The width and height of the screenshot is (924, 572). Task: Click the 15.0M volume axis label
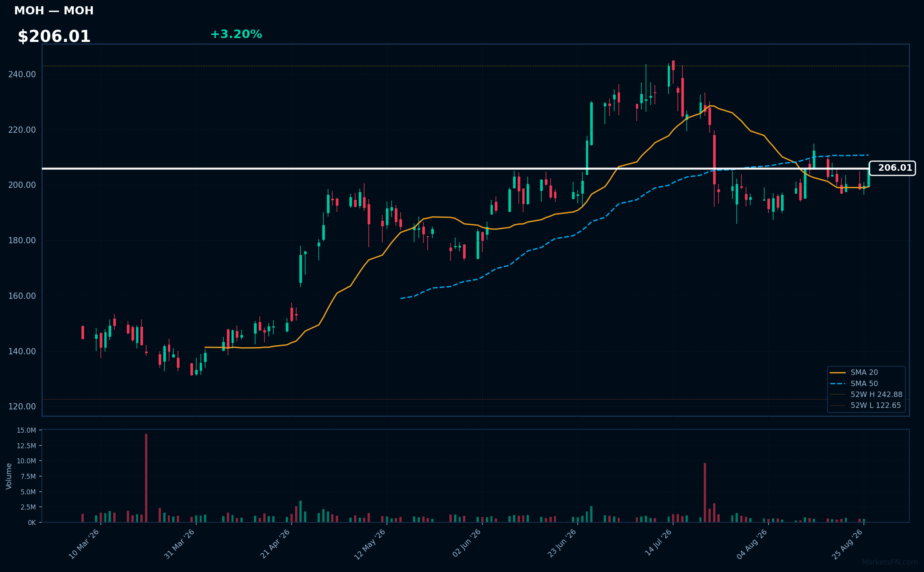26,430
